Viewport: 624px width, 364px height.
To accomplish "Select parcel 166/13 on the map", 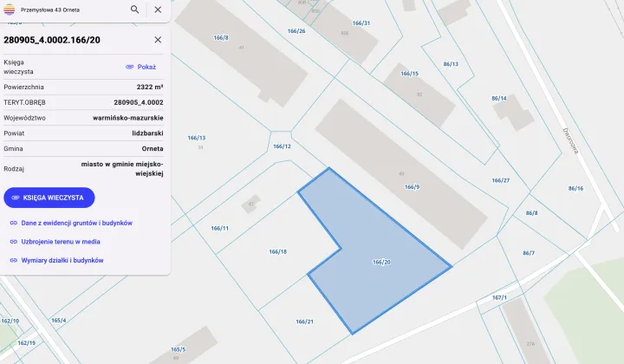I will point(197,138).
